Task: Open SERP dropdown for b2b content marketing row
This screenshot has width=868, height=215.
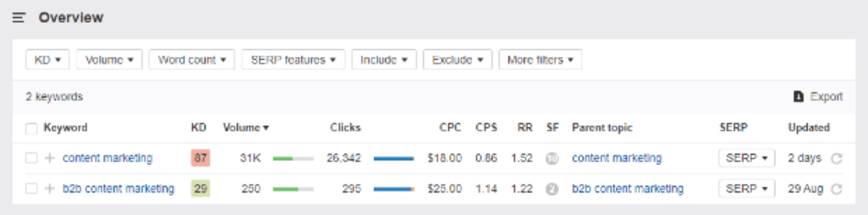Action: click(x=747, y=189)
